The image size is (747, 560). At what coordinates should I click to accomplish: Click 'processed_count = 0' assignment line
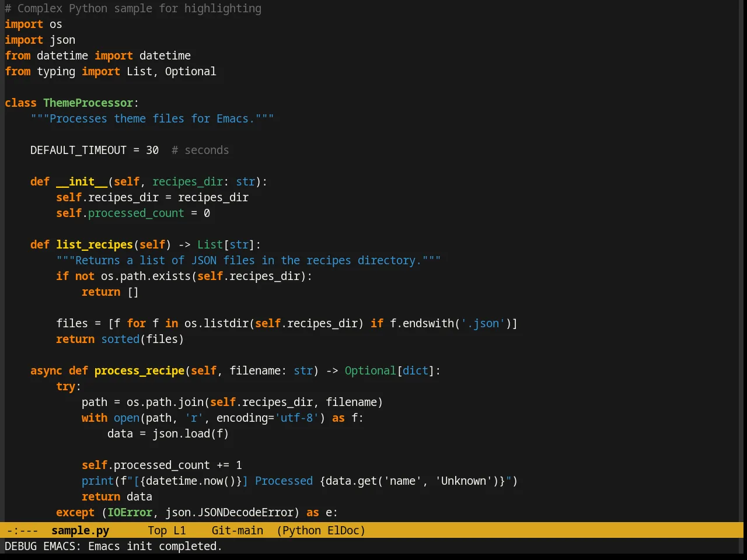pos(133,213)
